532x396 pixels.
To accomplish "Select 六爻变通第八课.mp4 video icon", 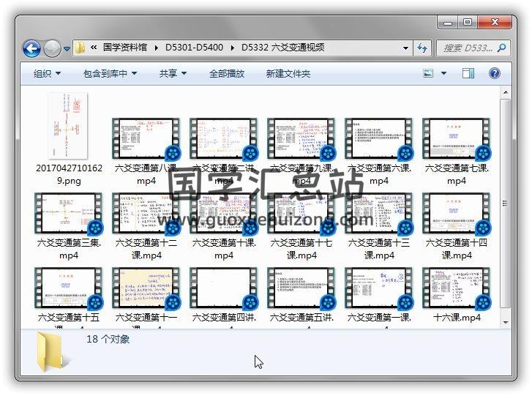I will click(x=146, y=139).
